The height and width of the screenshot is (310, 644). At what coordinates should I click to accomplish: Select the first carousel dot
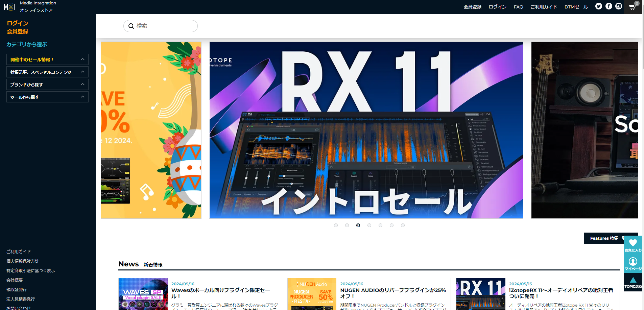[336, 225]
